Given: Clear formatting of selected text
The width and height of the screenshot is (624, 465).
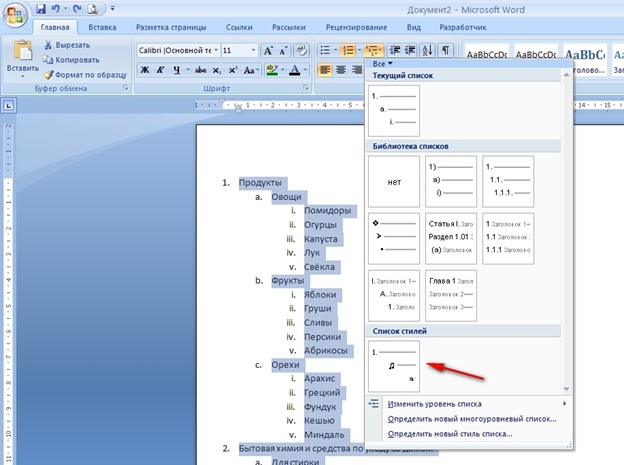Looking at the screenshot, I should pos(301,51).
